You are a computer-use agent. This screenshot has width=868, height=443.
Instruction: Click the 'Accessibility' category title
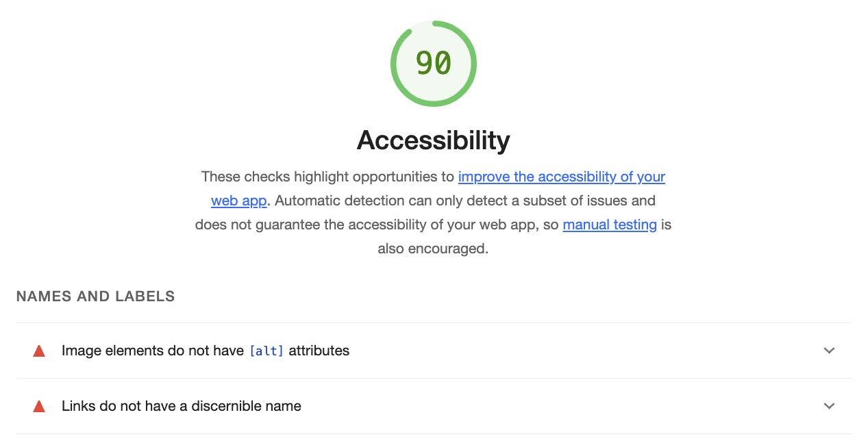(x=433, y=140)
